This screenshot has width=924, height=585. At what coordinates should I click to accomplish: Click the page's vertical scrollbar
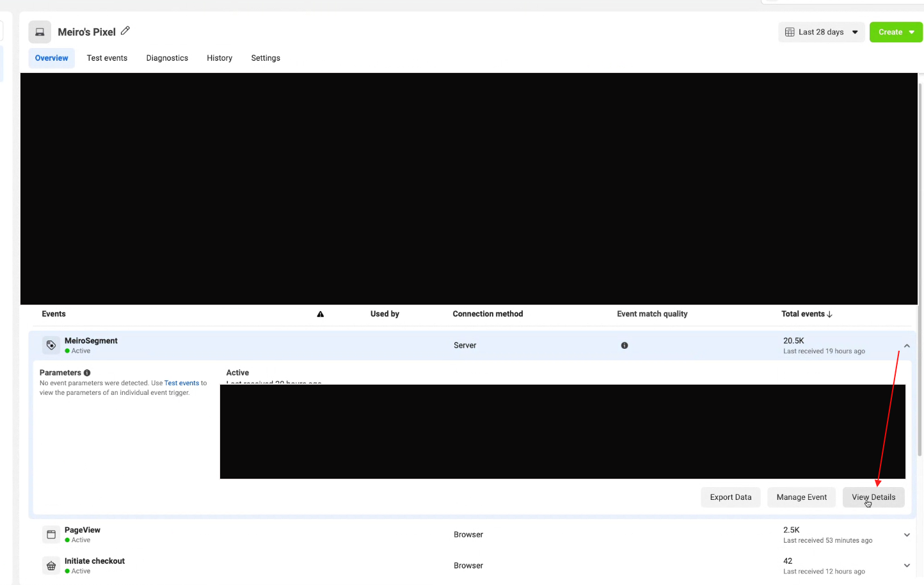point(921,269)
